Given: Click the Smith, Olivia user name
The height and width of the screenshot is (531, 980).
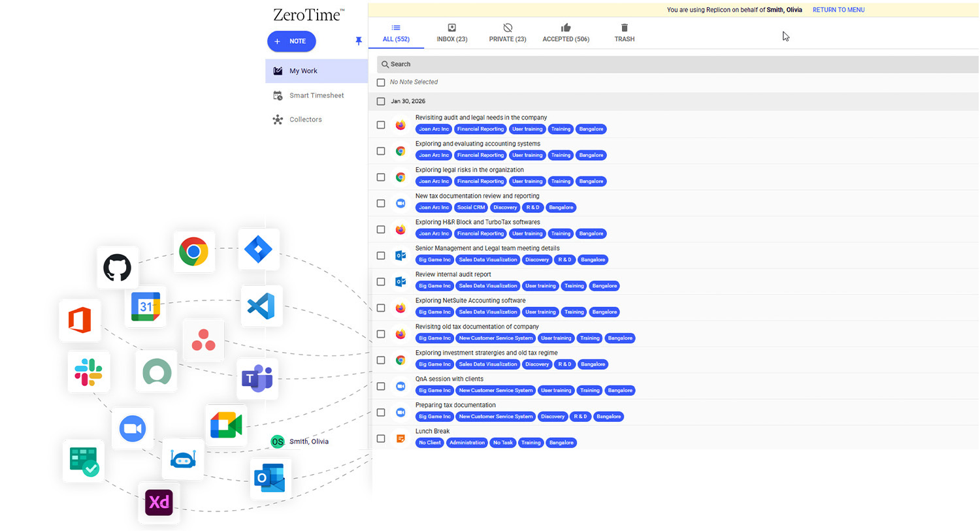Looking at the screenshot, I should (309, 442).
